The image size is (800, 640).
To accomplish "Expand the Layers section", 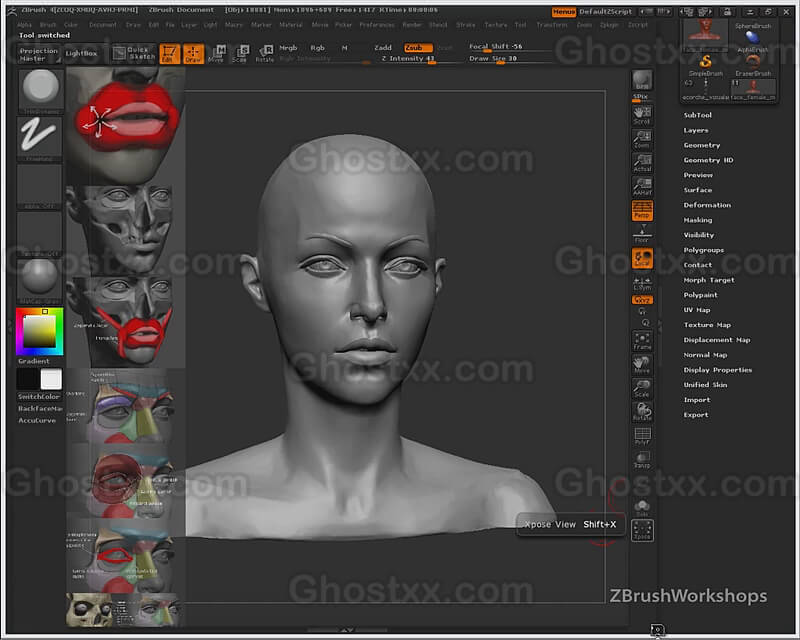I will click(x=696, y=130).
